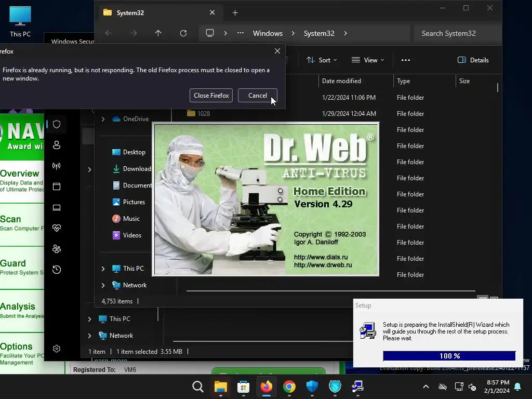Open Family options icon in Windows Security
Viewport: 532px width, 399px height.
point(57,249)
